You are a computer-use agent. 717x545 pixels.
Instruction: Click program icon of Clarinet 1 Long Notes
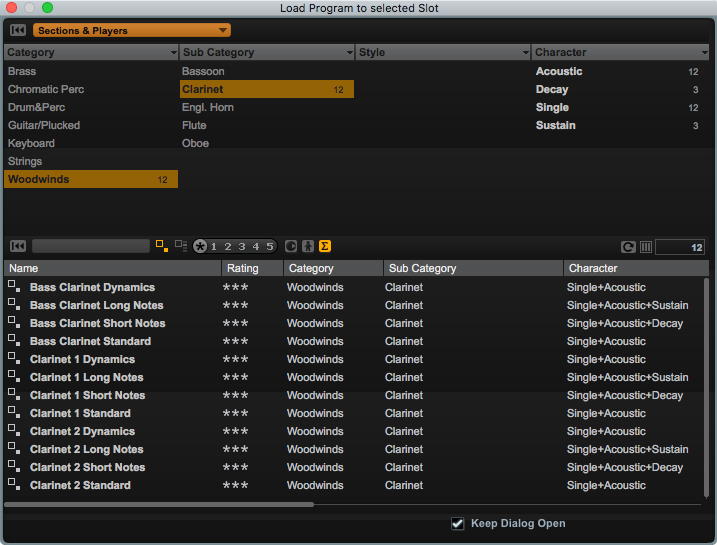click(x=14, y=376)
